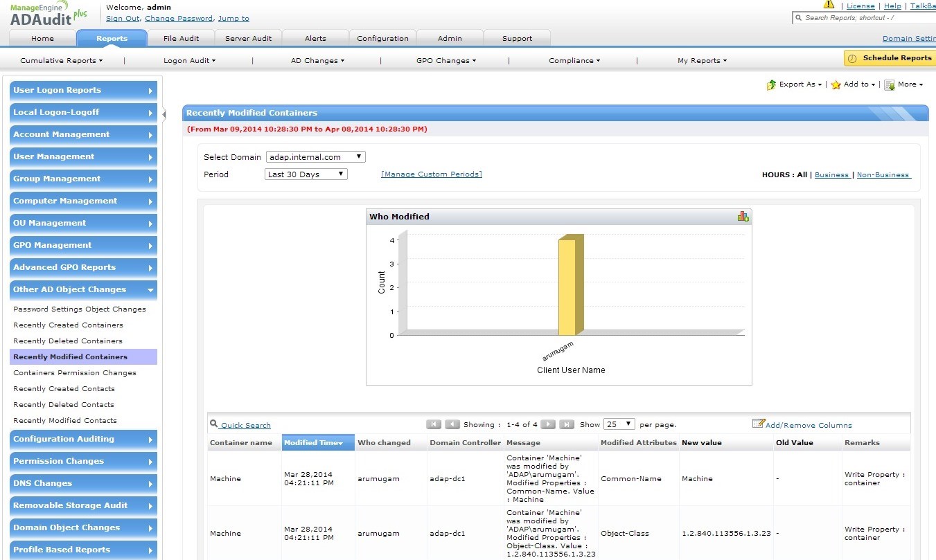Click the Schedule Reports button

(890, 58)
